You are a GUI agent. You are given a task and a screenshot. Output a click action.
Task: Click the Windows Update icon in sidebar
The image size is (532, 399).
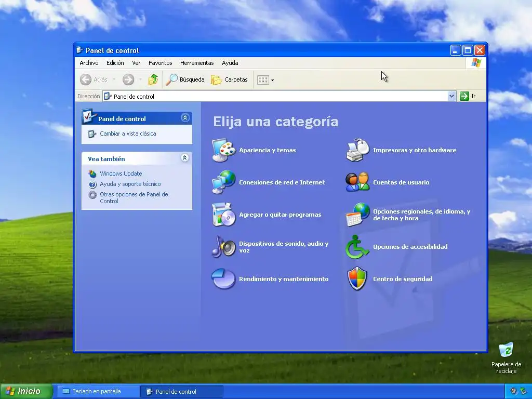(92, 174)
